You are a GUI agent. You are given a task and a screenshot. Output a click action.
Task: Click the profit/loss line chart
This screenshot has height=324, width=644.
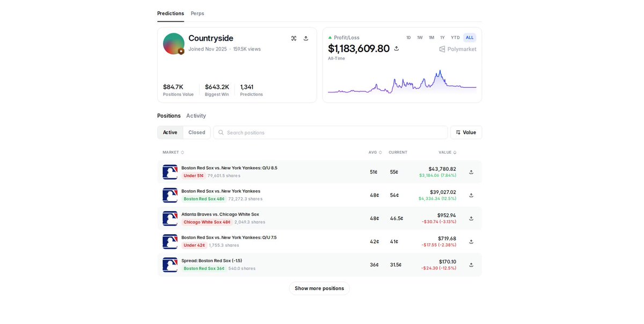402,82
